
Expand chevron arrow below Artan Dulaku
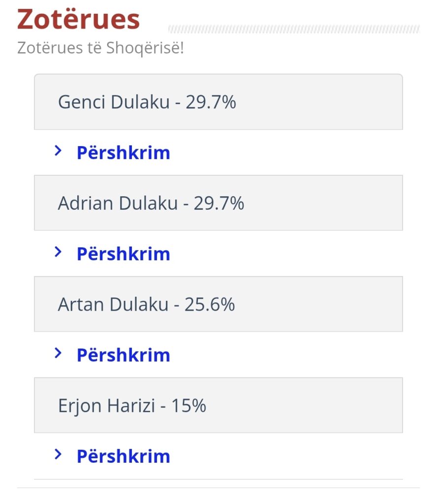(x=58, y=353)
